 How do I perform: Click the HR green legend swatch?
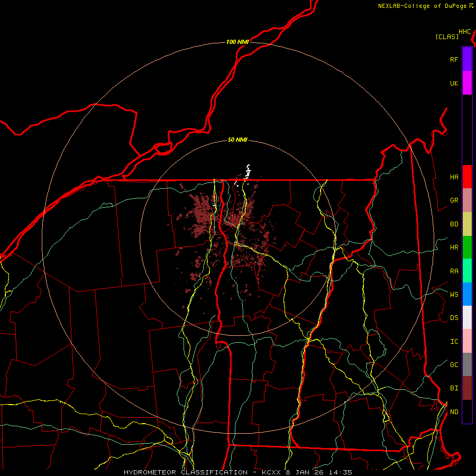467,247
